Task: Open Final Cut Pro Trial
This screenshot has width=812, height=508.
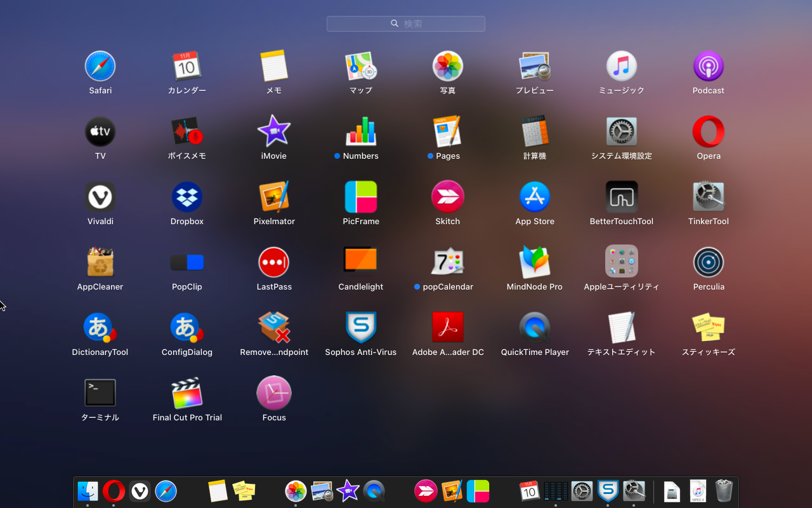Action: click(x=187, y=393)
